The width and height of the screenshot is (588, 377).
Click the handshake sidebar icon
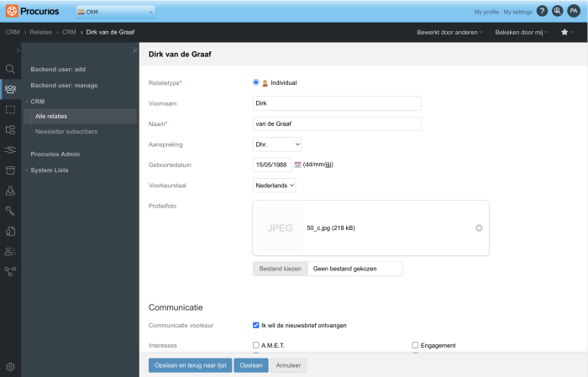(10, 150)
